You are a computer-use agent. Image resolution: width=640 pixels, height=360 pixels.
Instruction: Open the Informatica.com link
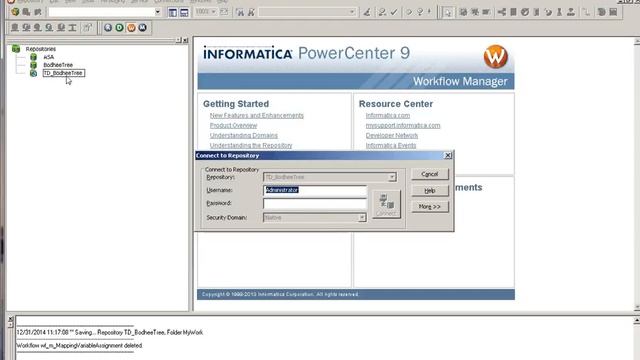388,116
